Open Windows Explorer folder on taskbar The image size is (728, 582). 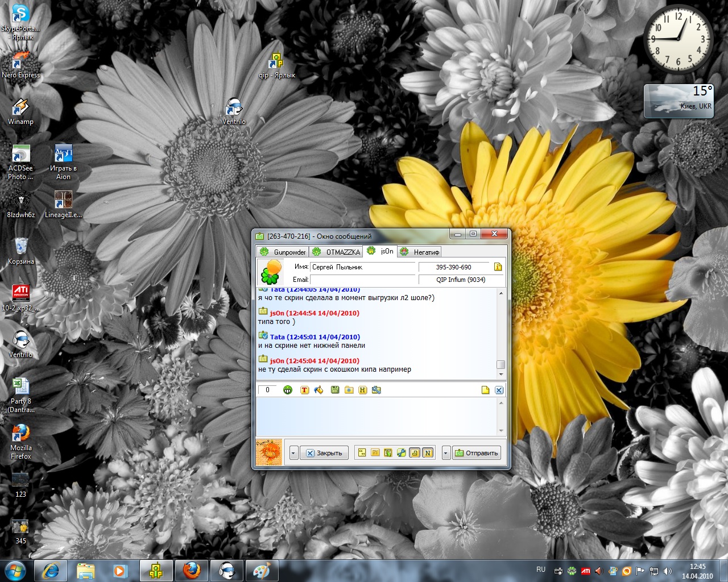coord(86,571)
